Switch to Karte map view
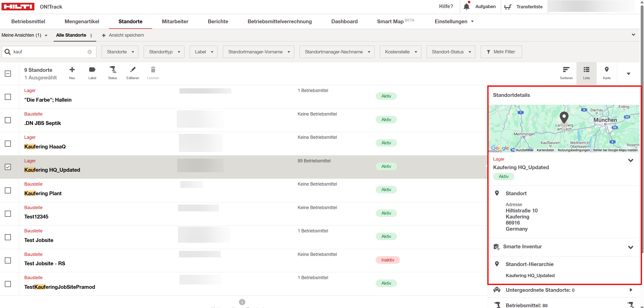This screenshot has height=308, width=644. click(607, 70)
